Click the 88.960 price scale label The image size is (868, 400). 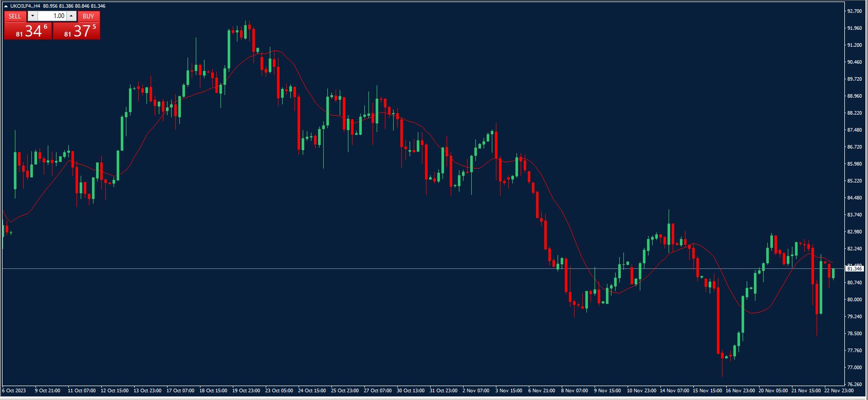(x=854, y=96)
